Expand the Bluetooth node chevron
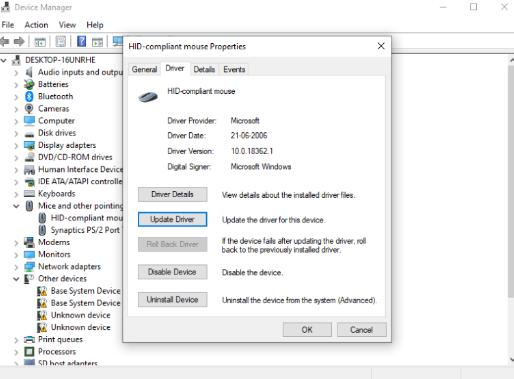The image size is (514, 379). (16, 97)
